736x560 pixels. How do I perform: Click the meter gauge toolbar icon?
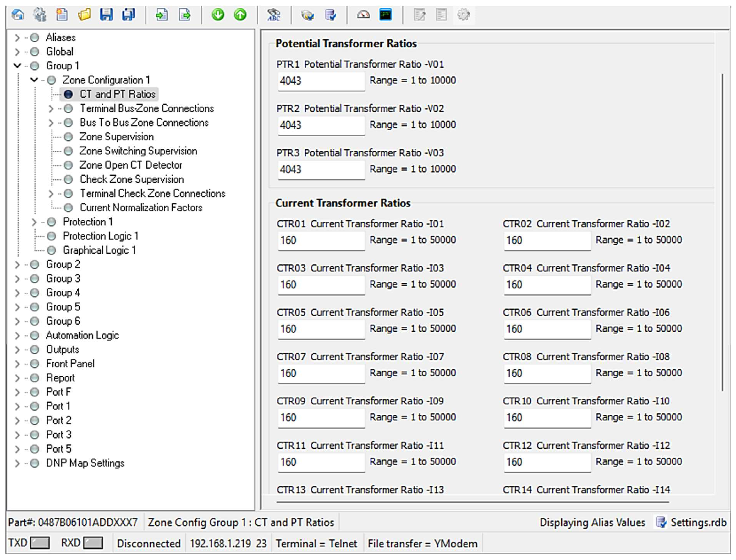click(363, 15)
